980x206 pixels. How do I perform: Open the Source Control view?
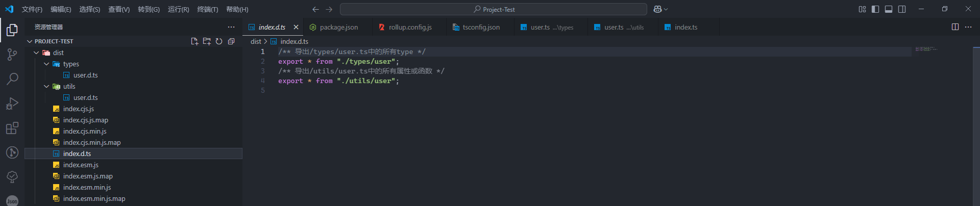pos(12,55)
